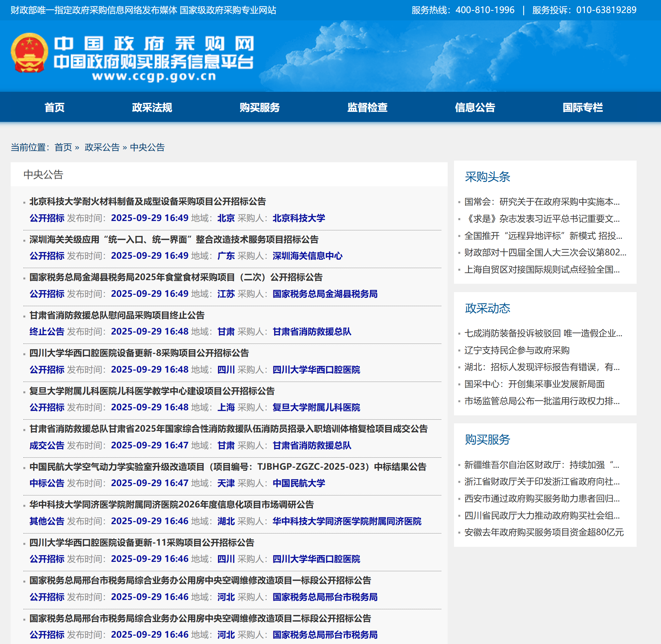Click the 其他公告 type label
The width and height of the screenshot is (661, 644).
click(47, 521)
